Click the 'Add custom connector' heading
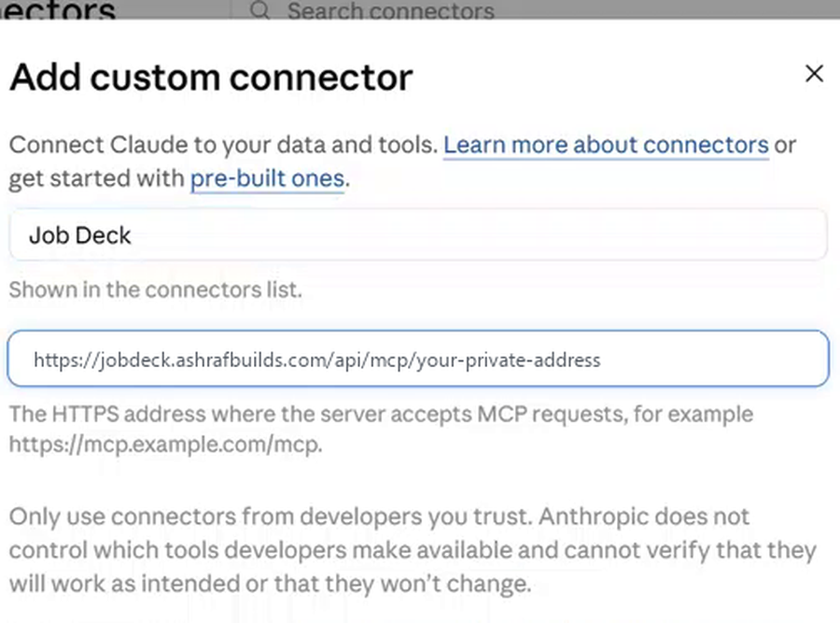The width and height of the screenshot is (840, 623). coord(212,78)
